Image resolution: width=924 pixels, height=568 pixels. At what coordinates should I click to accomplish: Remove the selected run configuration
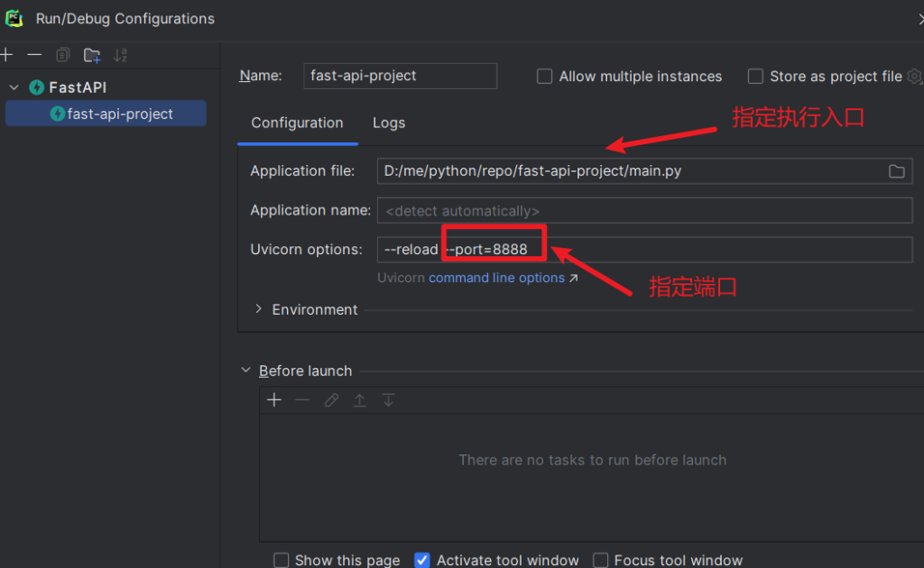34,55
